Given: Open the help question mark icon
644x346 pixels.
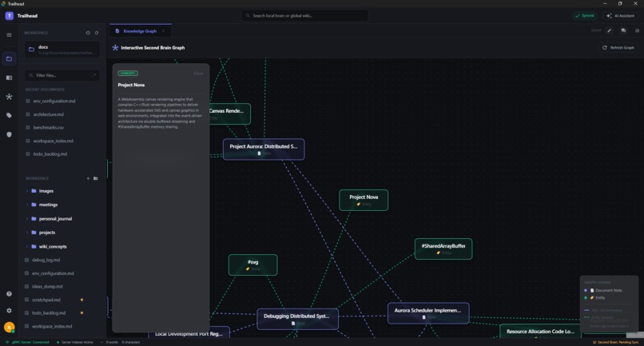Looking at the screenshot, I should point(9,294).
